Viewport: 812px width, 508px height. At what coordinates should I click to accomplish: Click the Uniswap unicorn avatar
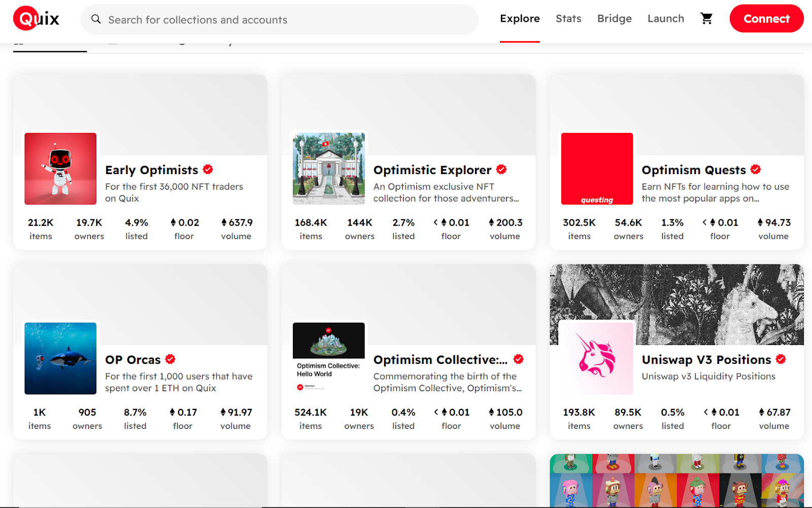click(597, 358)
